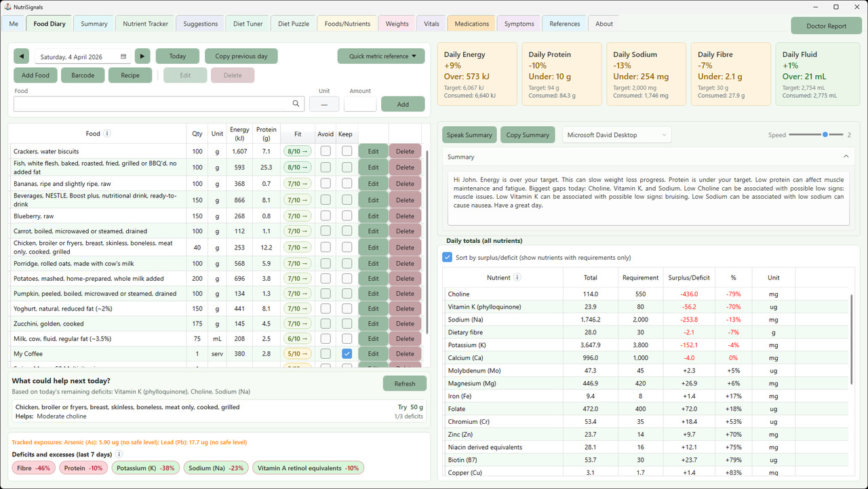Click the next day arrow
Image resolution: width=868 pixels, height=489 pixels.
(142, 56)
